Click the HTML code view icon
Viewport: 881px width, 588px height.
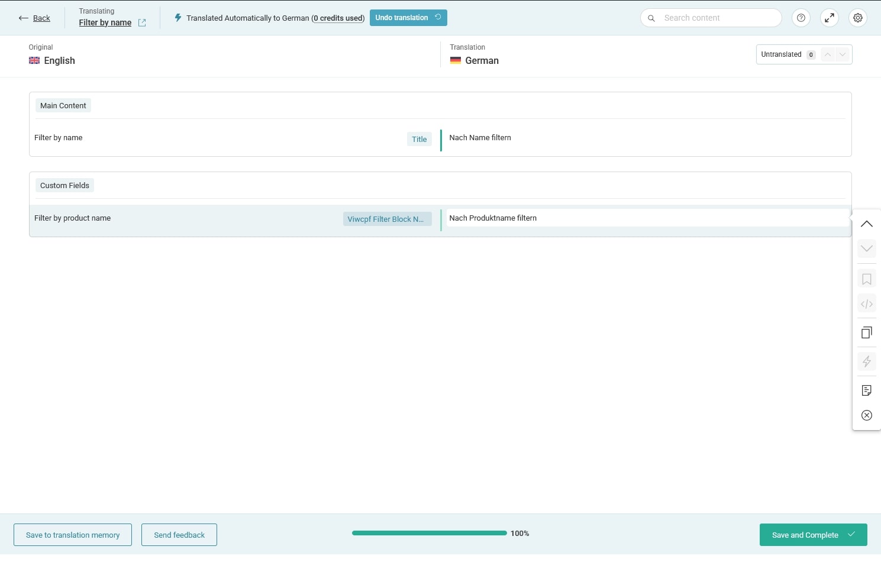click(867, 304)
